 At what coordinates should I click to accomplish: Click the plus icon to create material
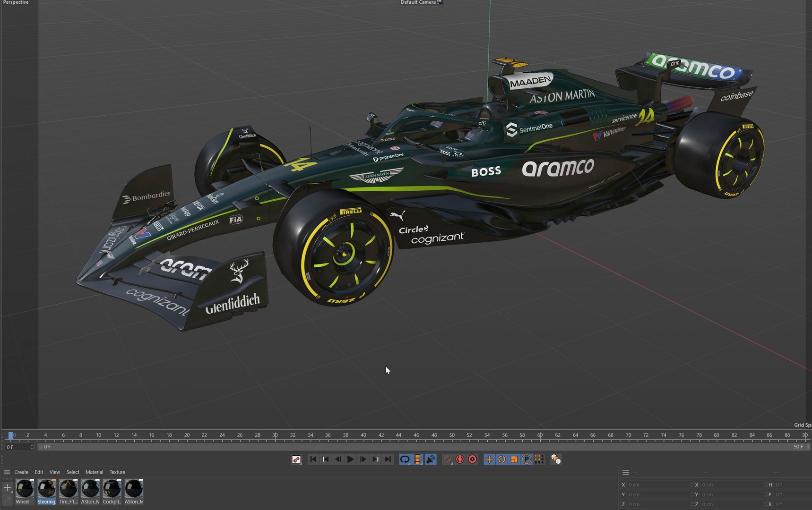tap(8, 487)
